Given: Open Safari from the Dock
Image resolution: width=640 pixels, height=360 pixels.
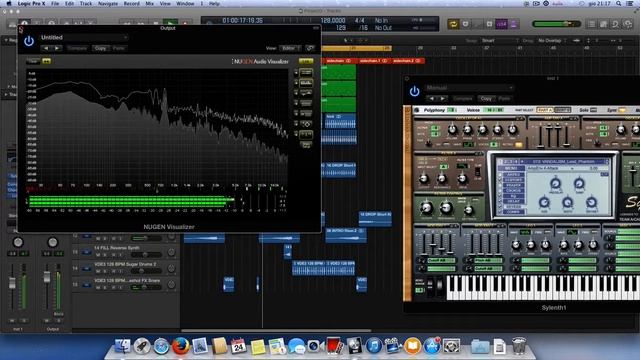Looking at the screenshot, I should pos(161,346).
